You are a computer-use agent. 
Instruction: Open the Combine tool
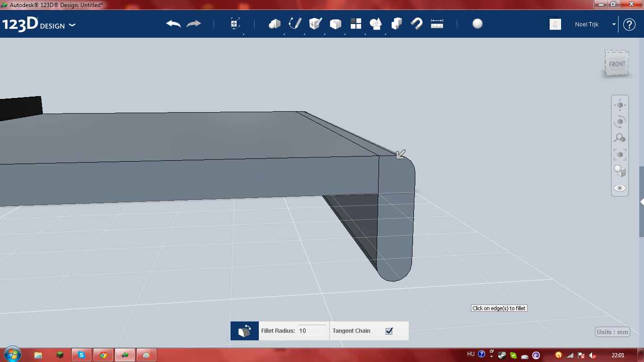pos(396,24)
